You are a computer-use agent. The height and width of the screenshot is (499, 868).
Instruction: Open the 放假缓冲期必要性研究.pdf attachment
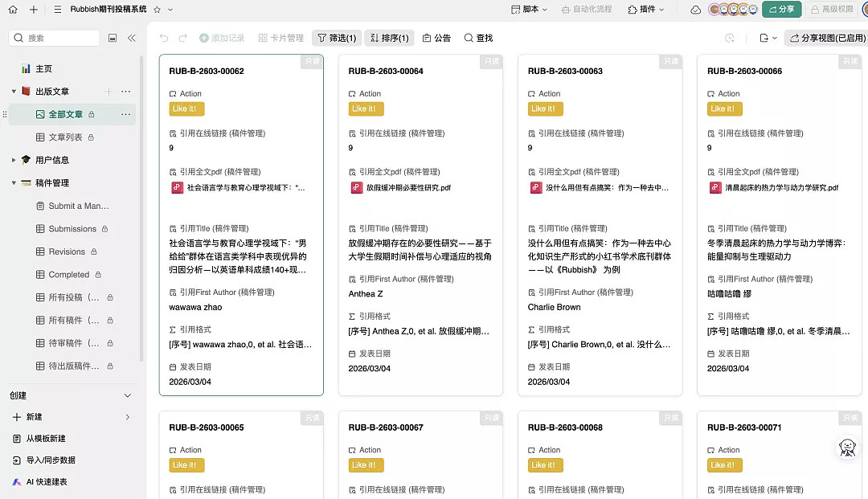(x=401, y=187)
